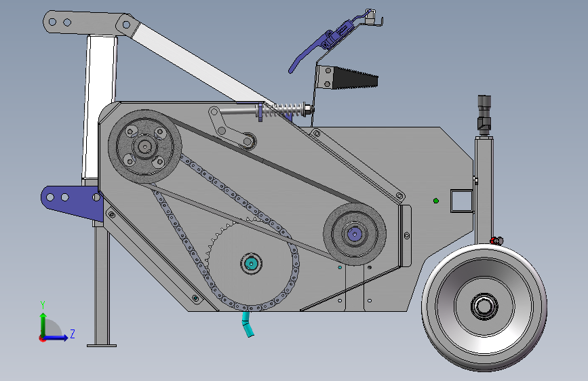Viewport: 588px width, 381px height.
Task: Select the lower-right belt pulley with blue hub
Action: (355, 234)
